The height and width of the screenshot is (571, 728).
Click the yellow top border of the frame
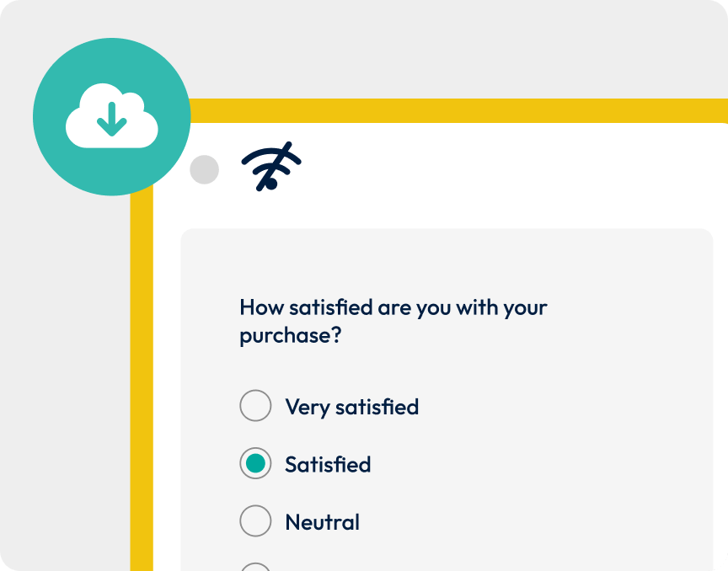point(455,110)
